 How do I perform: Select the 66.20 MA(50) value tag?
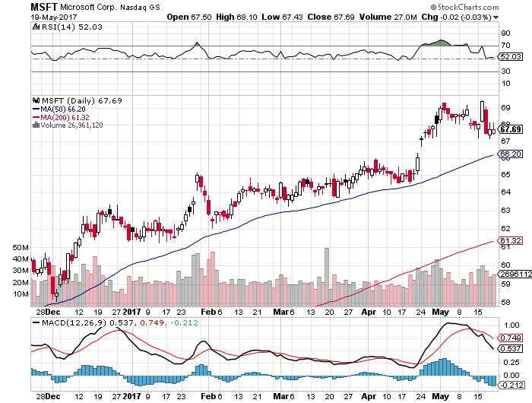click(x=508, y=154)
